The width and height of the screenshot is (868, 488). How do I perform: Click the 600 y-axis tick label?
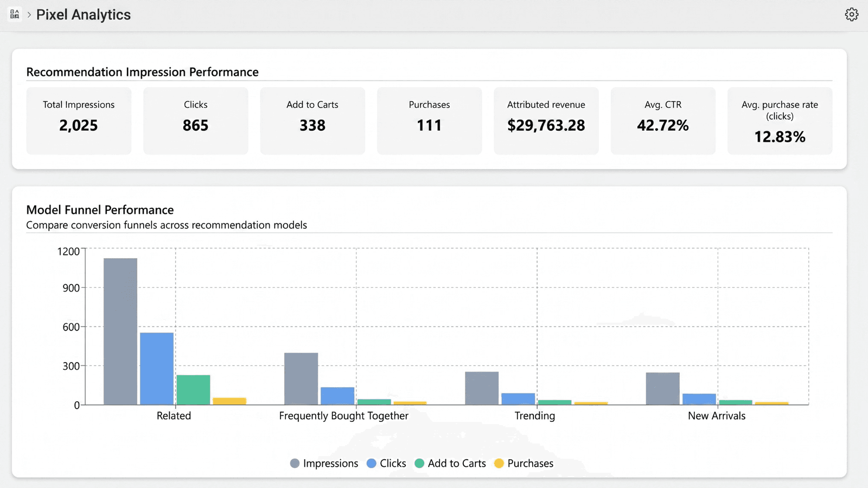click(x=71, y=327)
